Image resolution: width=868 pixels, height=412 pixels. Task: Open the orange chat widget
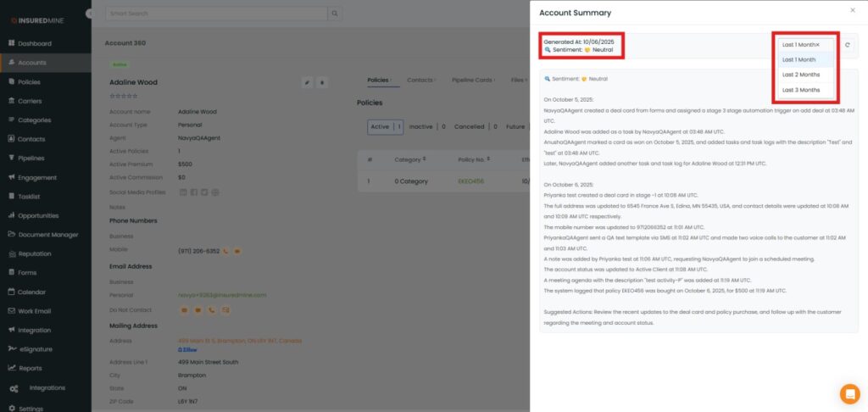(x=849, y=393)
